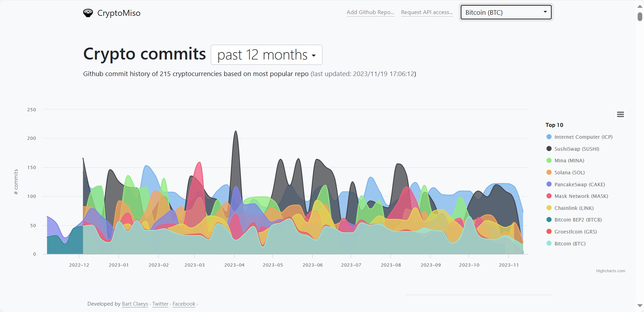
Task: Click the CryptoMiso bowl logo icon
Action: click(88, 13)
